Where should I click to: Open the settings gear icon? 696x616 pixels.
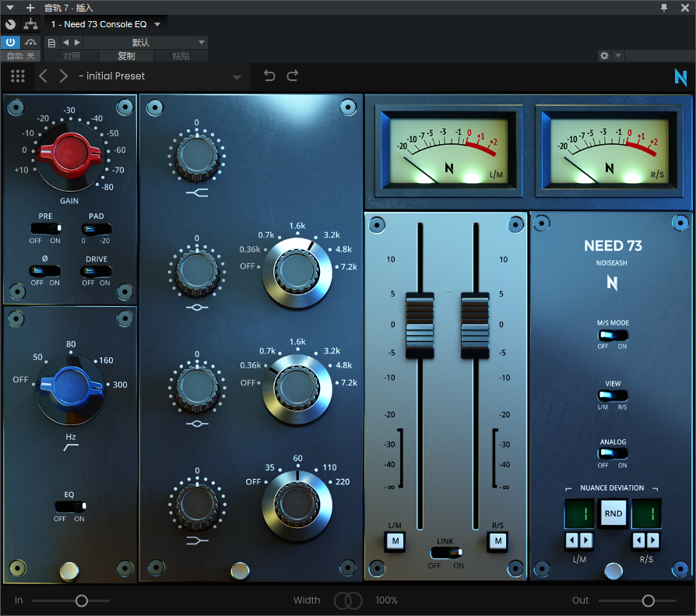(x=604, y=55)
